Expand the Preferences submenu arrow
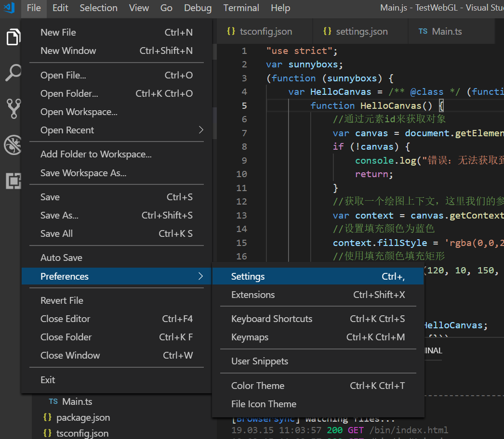Viewport: 504px width, 439px height. (x=200, y=276)
